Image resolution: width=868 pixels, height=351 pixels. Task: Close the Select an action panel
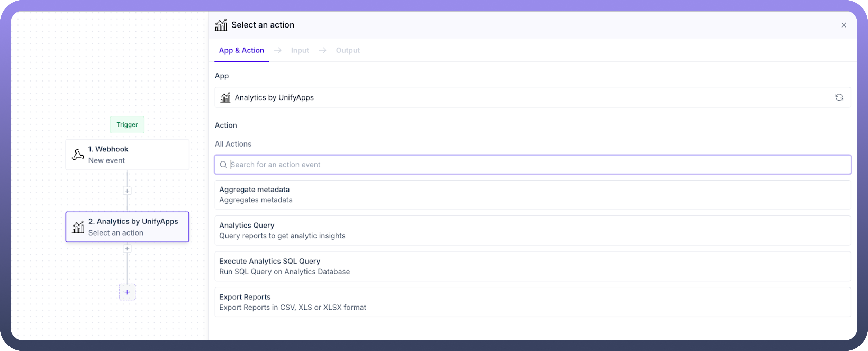(843, 25)
